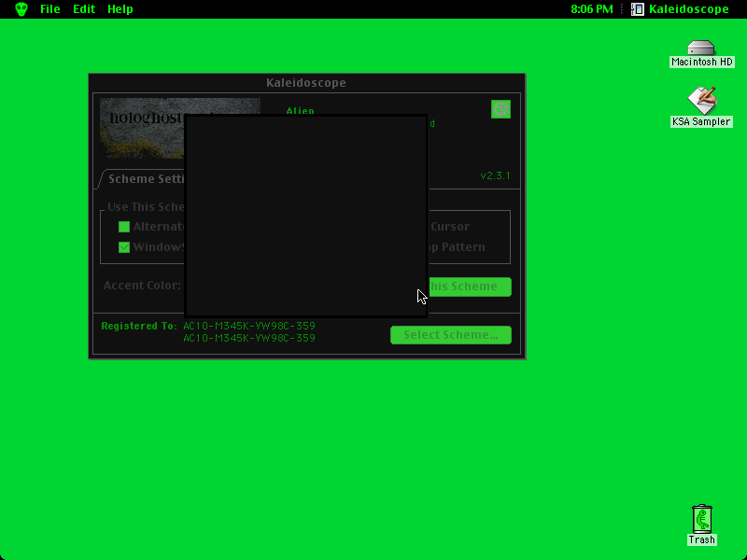Click the 8:06 PM menu bar clock
The height and width of the screenshot is (560, 747).
pos(592,9)
